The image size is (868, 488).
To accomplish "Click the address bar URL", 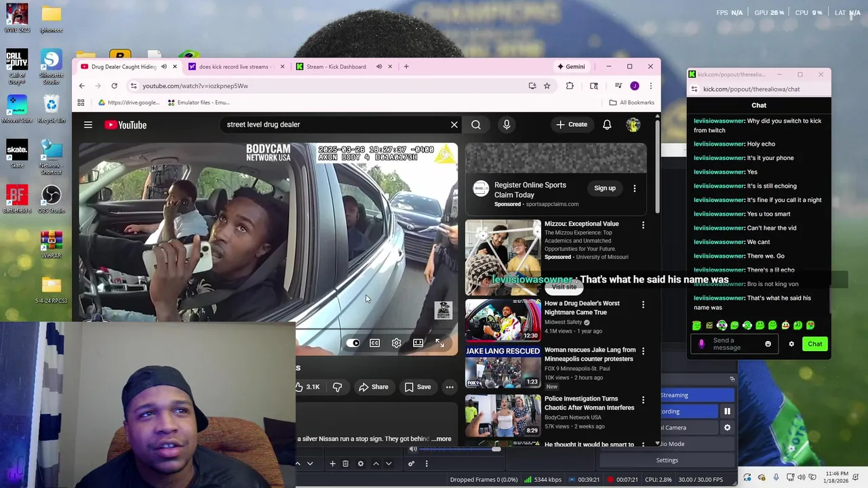I will tap(195, 86).
